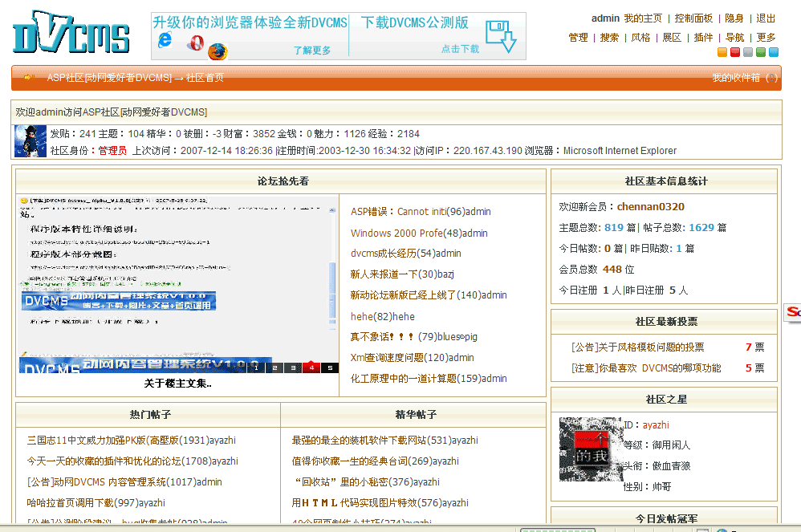This screenshot has width=801, height=532.
Task: Open post 今天一天的收藏的插件和优化的论坛(1708)ayazhi
Action: point(132,461)
